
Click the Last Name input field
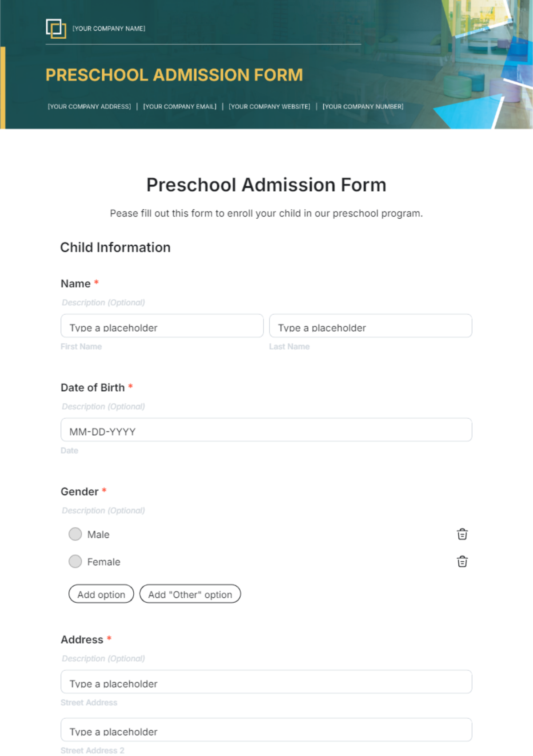[370, 326]
